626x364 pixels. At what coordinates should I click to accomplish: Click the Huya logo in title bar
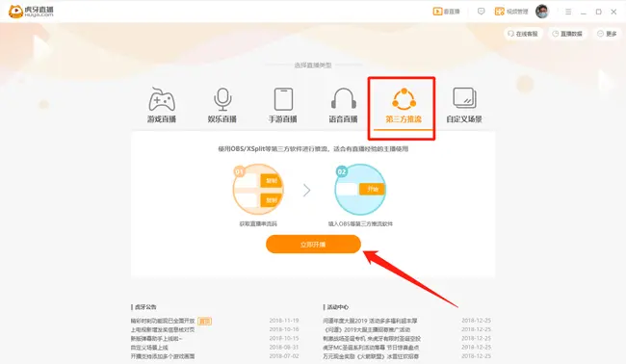coord(31,12)
